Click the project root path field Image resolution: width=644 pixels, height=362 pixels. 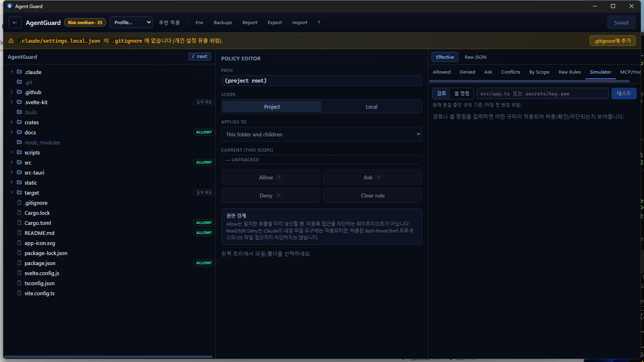[x=322, y=81]
